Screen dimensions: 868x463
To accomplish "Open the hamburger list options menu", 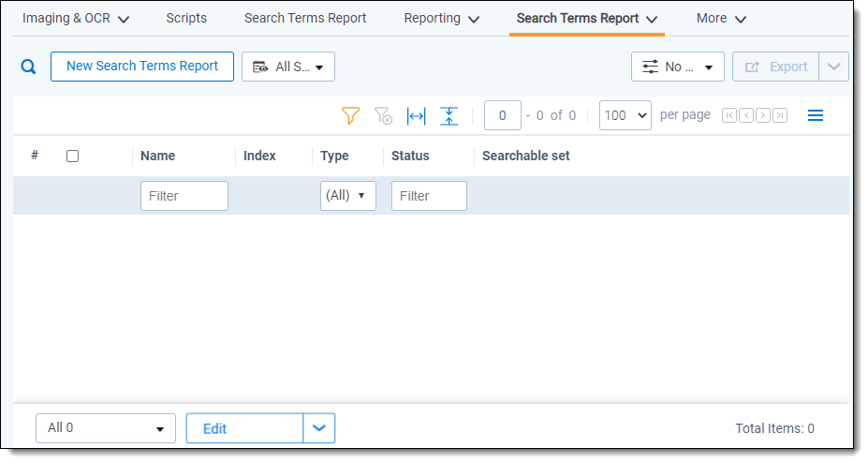I will coord(816,115).
